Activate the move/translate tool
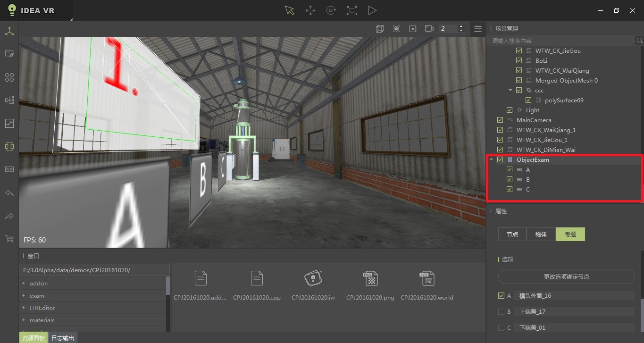644x343 pixels. click(310, 10)
